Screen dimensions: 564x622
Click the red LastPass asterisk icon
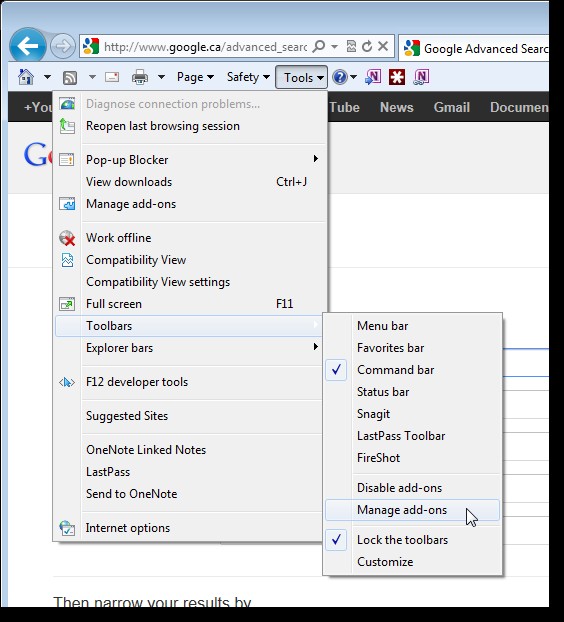click(x=397, y=77)
